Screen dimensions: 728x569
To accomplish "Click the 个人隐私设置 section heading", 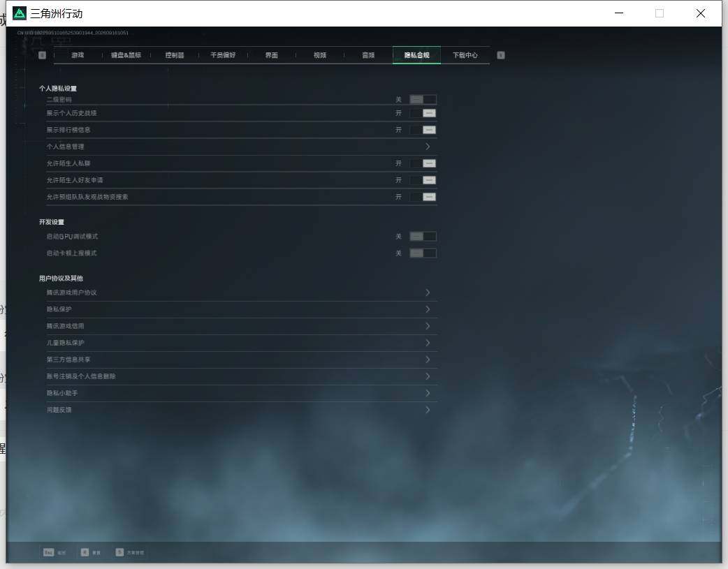I will [x=58, y=89].
